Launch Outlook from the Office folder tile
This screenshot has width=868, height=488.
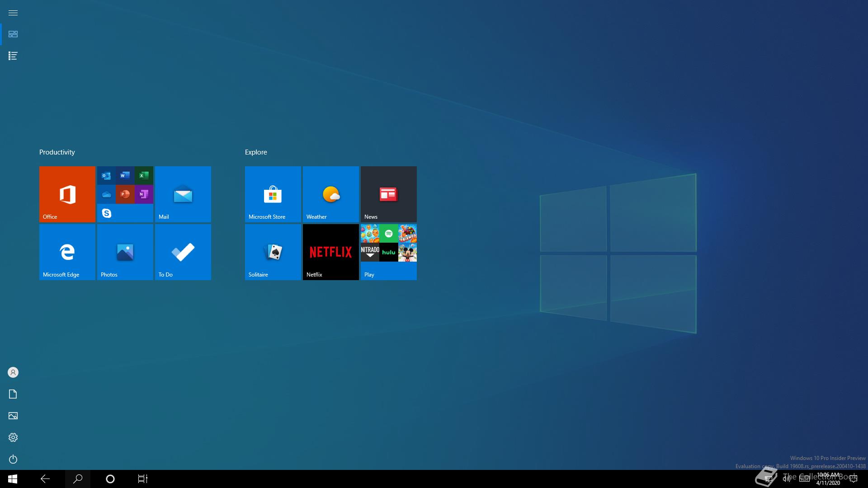point(106,175)
